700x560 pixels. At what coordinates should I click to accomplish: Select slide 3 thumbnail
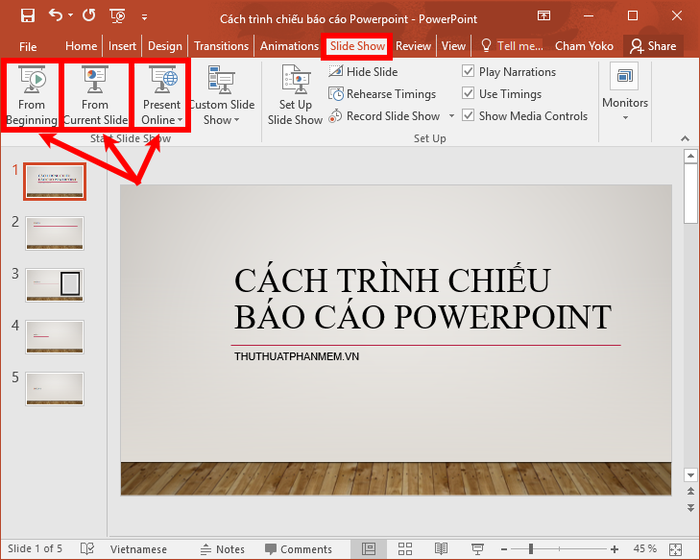pyautogui.click(x=55, y=284)
